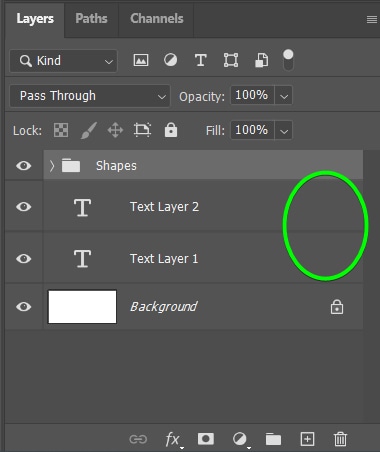Switch to the Channels tab
The height and width of the screenshot is (452, 380).
157,19
